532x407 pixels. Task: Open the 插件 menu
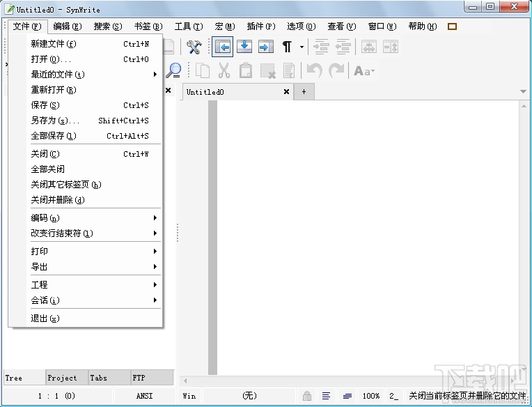261,26
